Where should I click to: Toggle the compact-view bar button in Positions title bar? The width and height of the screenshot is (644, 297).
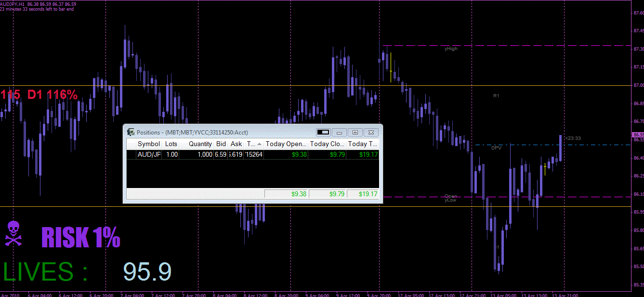323,132
